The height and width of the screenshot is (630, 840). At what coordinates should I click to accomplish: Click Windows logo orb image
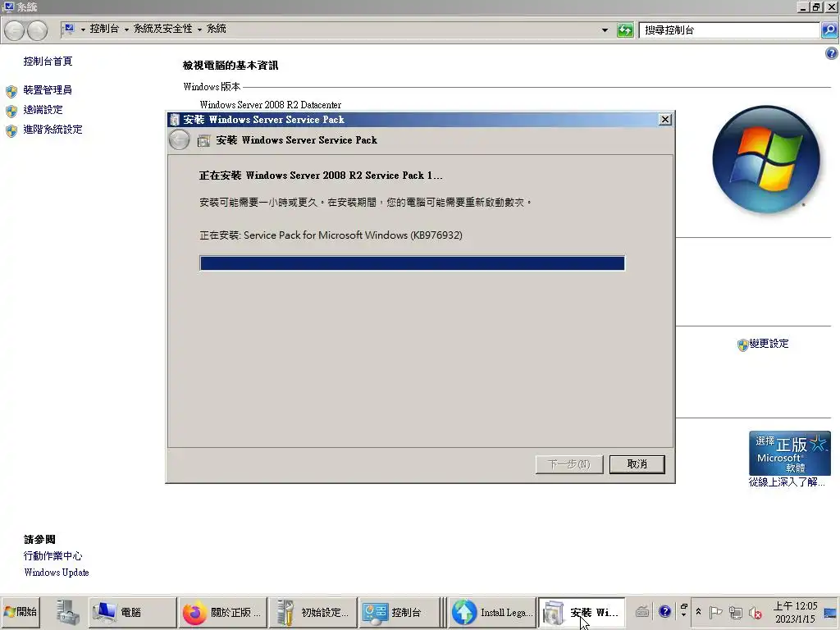click(x=766, y=160)
